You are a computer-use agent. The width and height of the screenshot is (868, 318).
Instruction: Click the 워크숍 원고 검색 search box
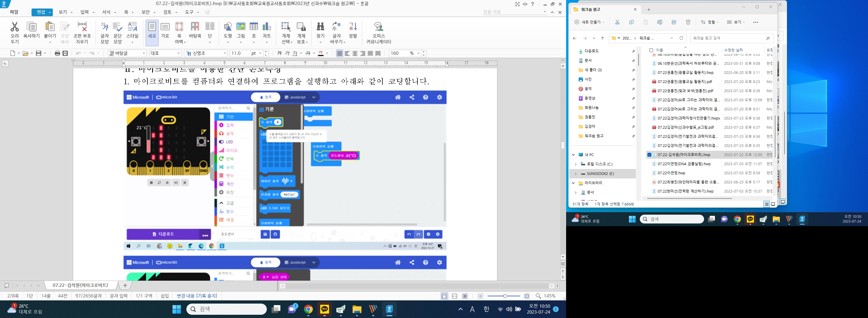[731, 38]
